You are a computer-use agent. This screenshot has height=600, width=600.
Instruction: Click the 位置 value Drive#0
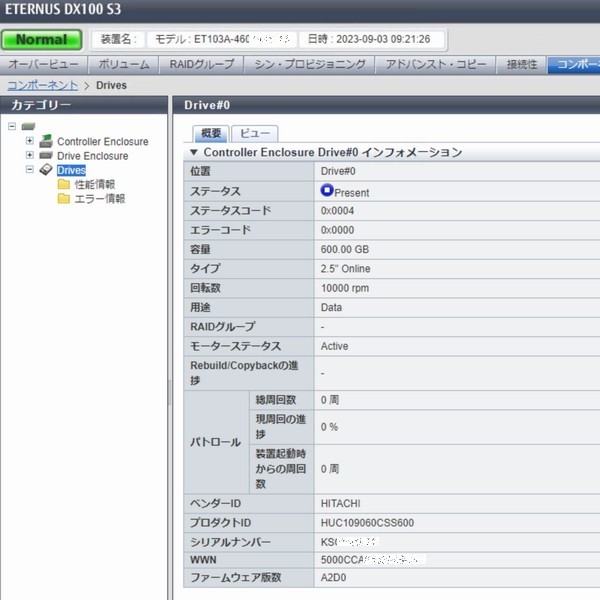pos(338,171)
